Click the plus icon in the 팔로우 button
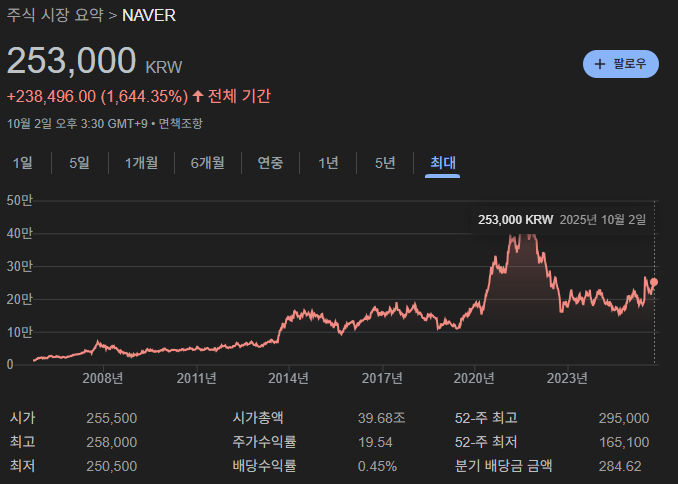The height and width of the screenshot is (484, 678). (599, 64)
